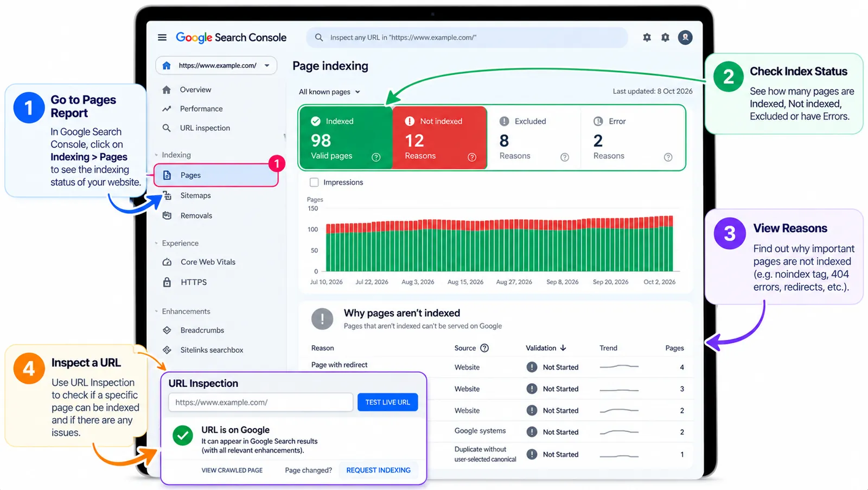The height and width of the screenshot is (490, 868).
Task: Open the All known pages dropdown
Action: pyautogui.click(x=330, y=92)
